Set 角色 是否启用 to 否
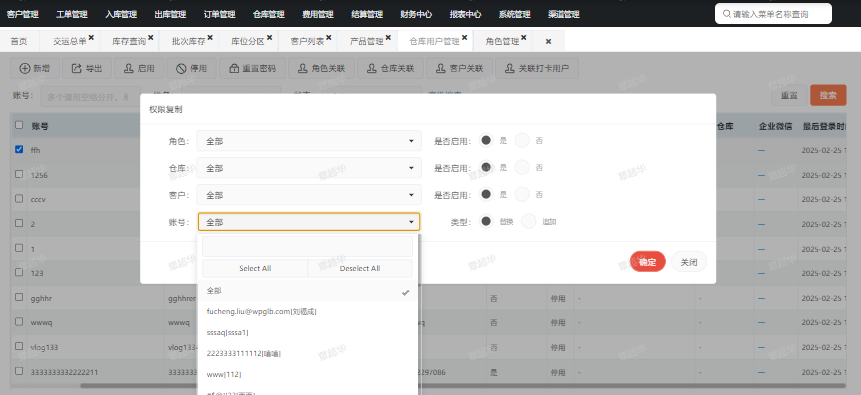The height and width of the screenshot is (395, 861). [x=522, y=141]
